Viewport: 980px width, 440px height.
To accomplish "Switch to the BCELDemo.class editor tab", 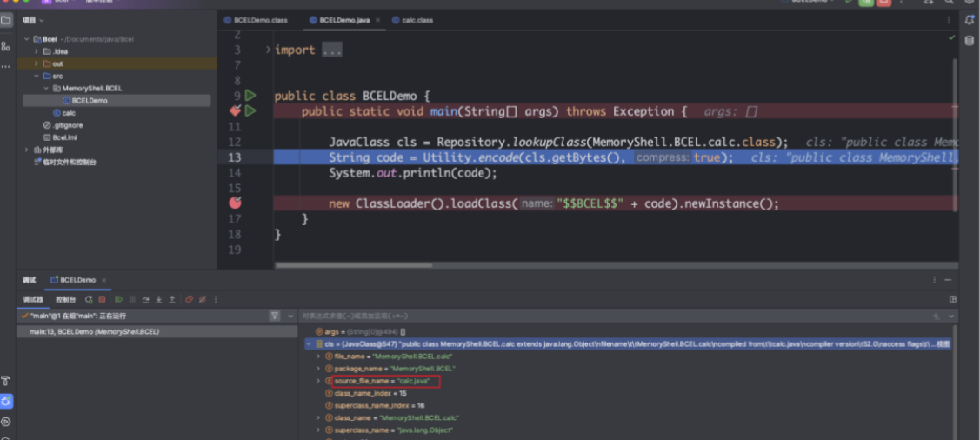I will point(256,20).
